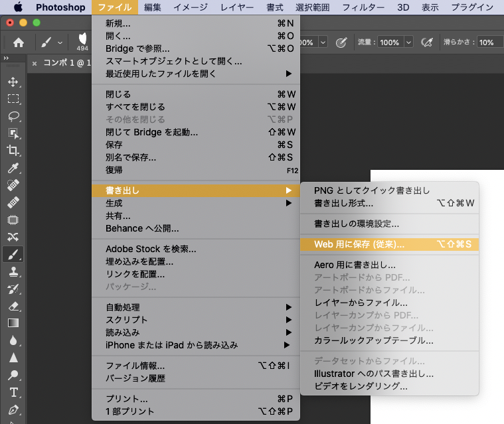Select the Blur droplet tool
This screenshot has width=504, height=424.
pos(13,340)
